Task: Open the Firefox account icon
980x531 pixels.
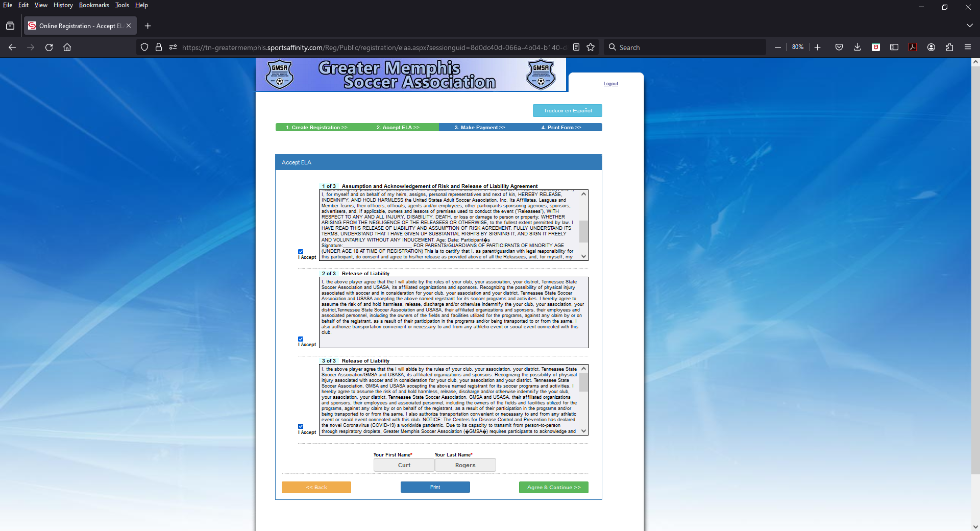Action: (x=931, y=47)
